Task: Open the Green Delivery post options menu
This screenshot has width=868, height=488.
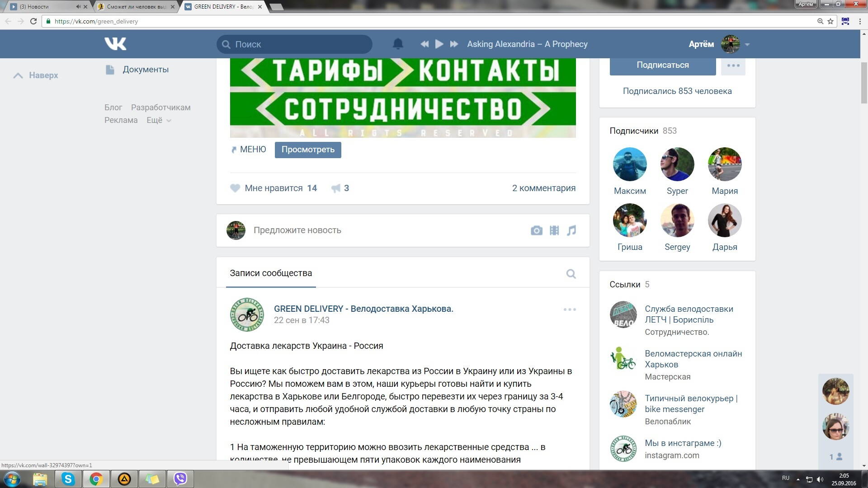Action: click(570, 310)
